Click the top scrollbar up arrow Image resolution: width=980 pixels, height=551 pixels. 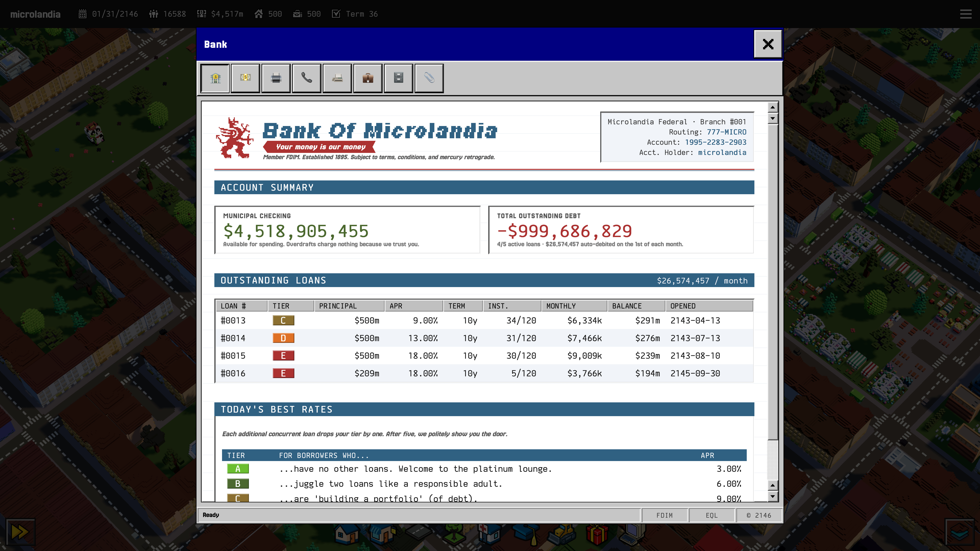(x=772, y=108)
